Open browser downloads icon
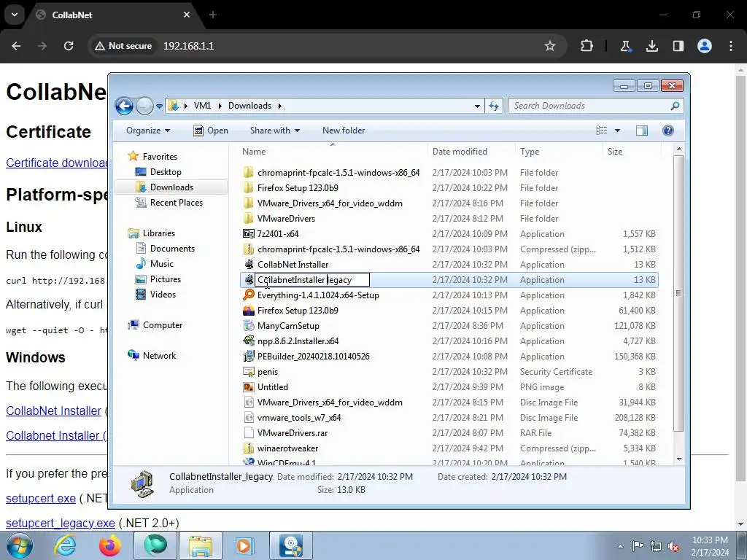Image resolution: width=747 pixels, height=560 pixels. coord(651,46)
